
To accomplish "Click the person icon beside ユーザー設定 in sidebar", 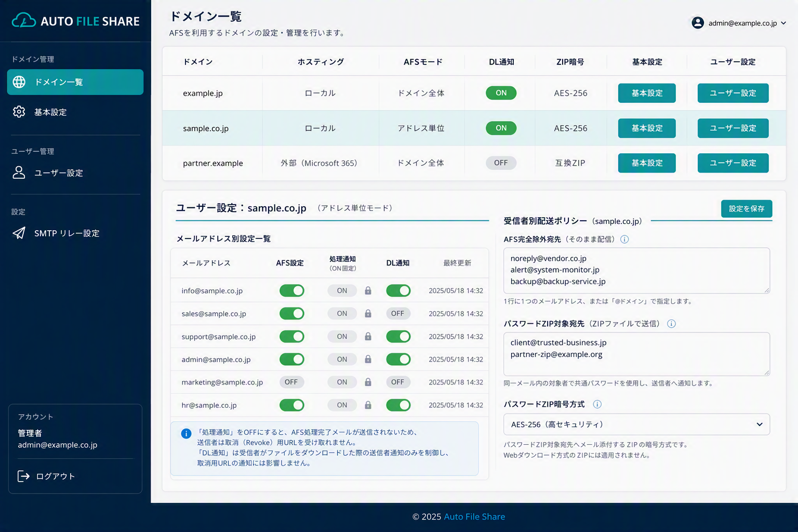I will click(19, 172).
